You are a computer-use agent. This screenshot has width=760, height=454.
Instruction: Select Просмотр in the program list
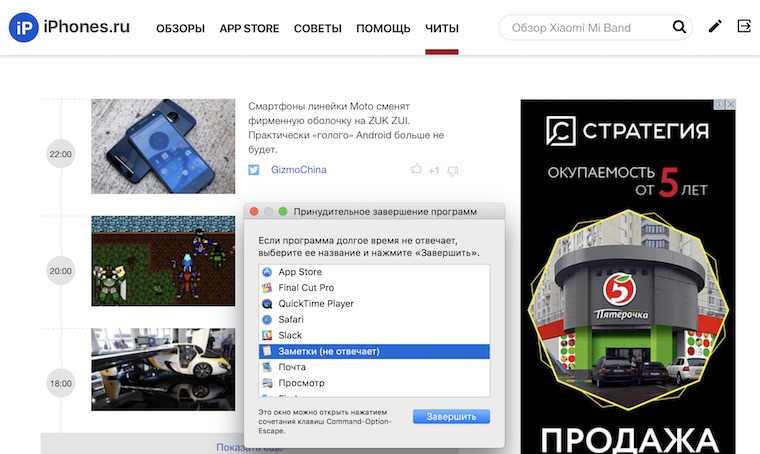[374, 383]
